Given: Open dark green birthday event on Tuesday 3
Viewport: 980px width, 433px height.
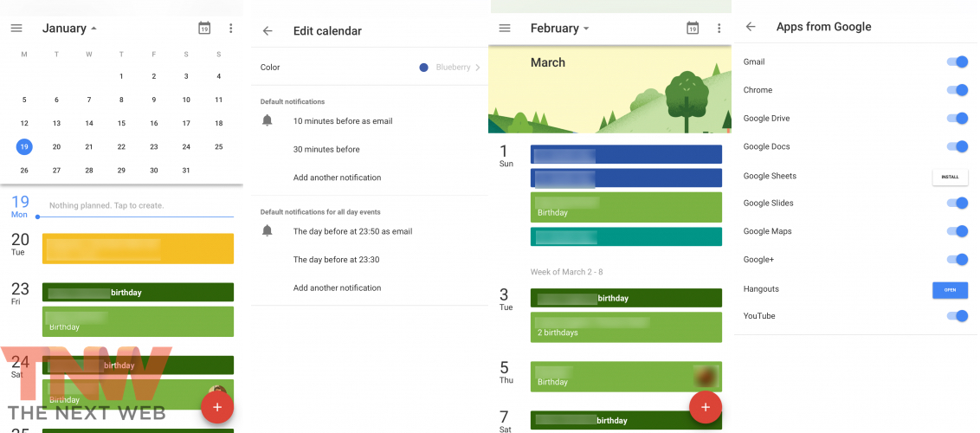Looking at the screenshot, I should click(626, 298).
